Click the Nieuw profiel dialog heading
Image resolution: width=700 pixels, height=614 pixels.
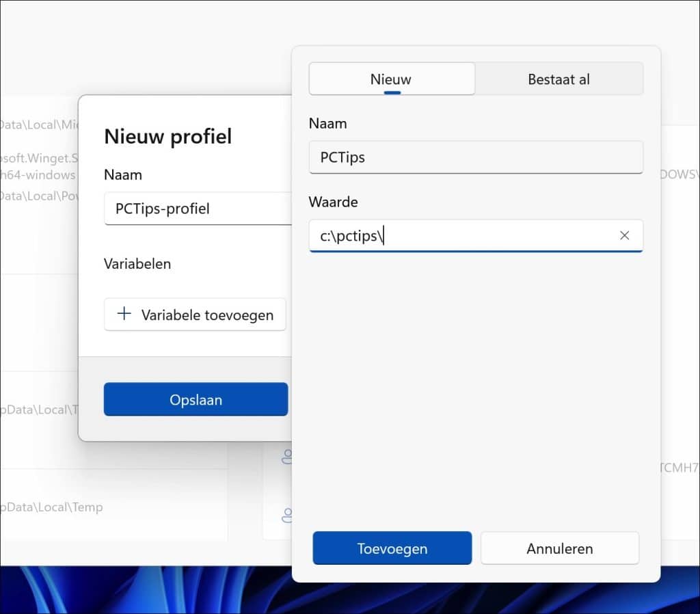(x=168, y=136)
